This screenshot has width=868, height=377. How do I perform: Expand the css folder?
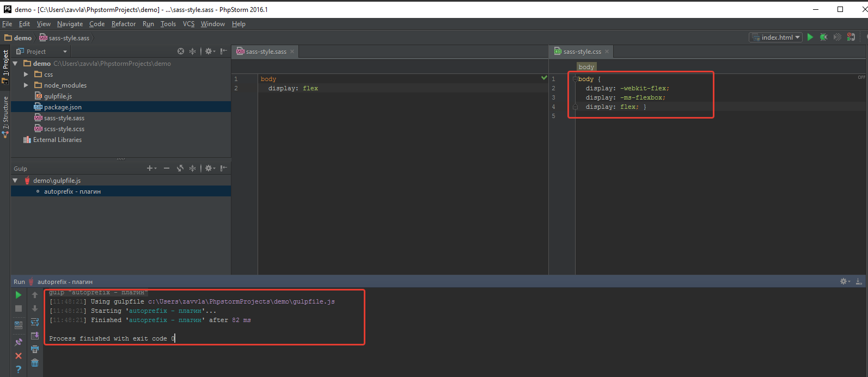(x=26, y=75)
